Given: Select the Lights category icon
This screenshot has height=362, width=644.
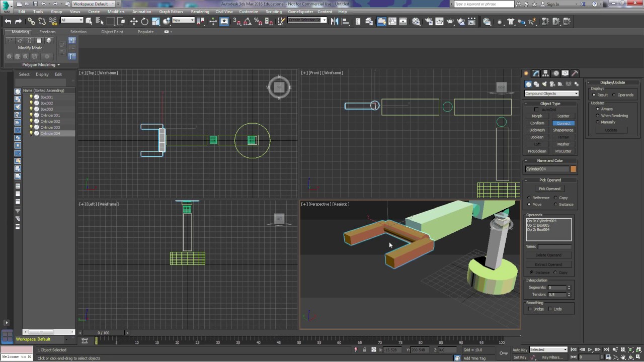Looking at the screenshot, I should (x=544, y=84).
